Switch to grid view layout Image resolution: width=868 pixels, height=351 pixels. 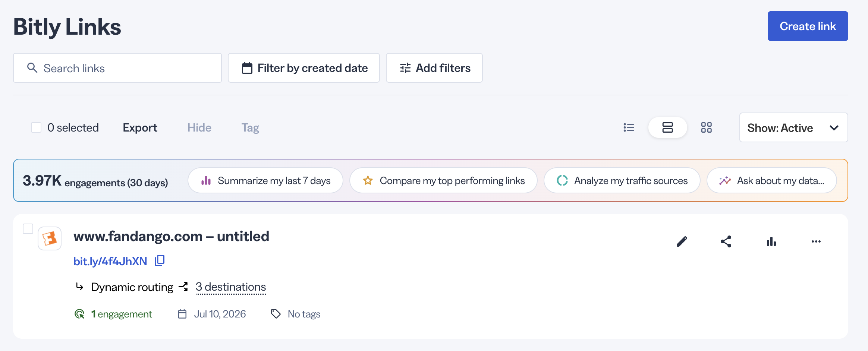[x=706, y=127]
